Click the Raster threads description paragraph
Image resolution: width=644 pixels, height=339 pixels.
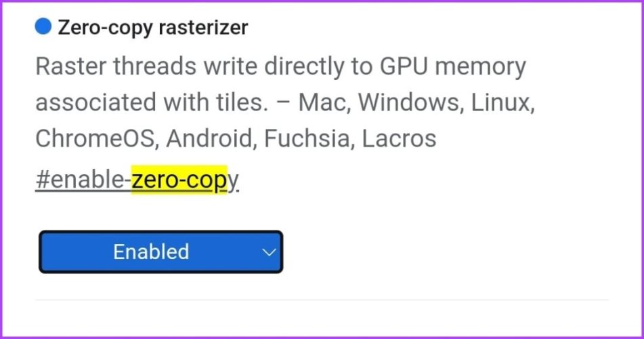click(285, 102)
